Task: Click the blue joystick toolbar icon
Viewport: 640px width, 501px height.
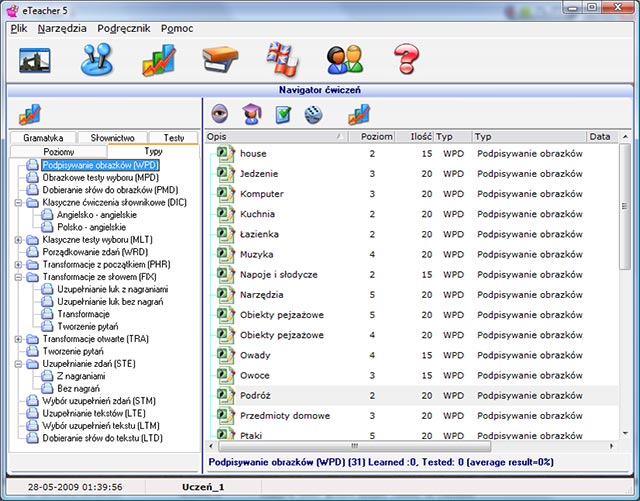Action: point(98,60)
